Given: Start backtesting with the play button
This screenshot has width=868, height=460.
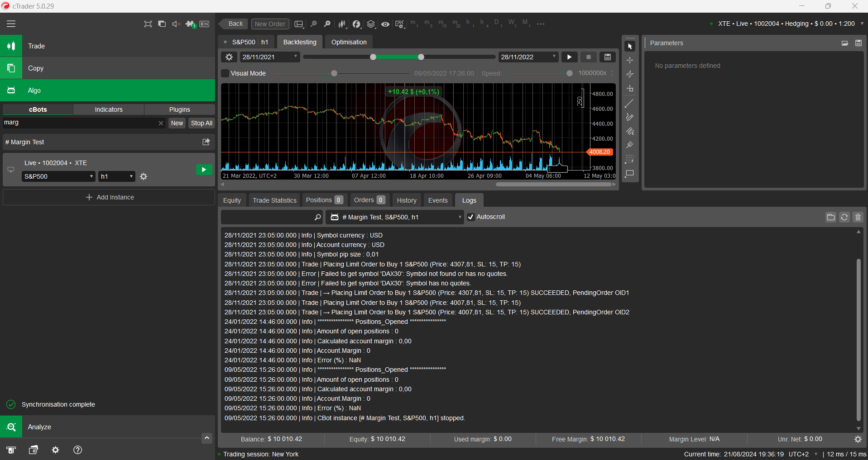Looking at the screenshot, I should coord(569,57).
